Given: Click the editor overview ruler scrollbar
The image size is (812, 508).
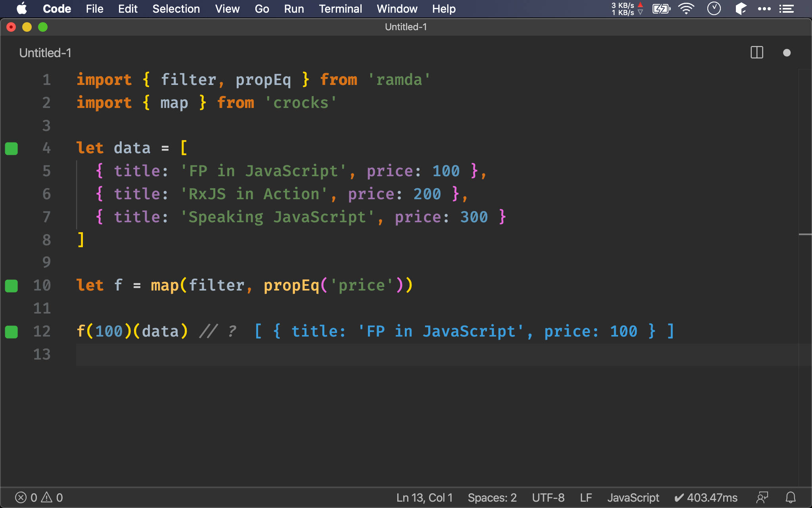Looking at the screenshot, I should (805, 278).
